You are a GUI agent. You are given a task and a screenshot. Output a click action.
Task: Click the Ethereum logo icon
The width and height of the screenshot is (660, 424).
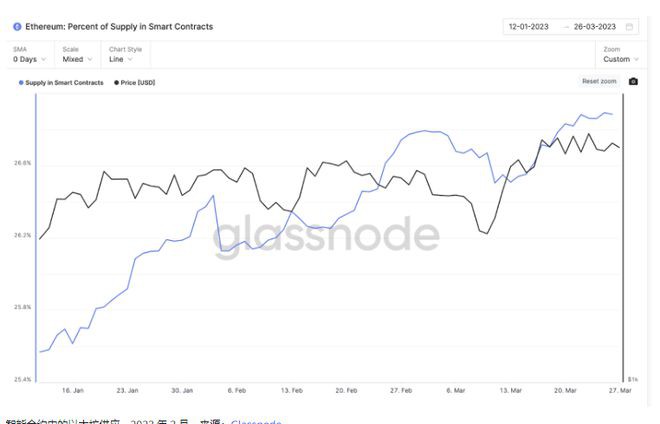tap(17, 27)
